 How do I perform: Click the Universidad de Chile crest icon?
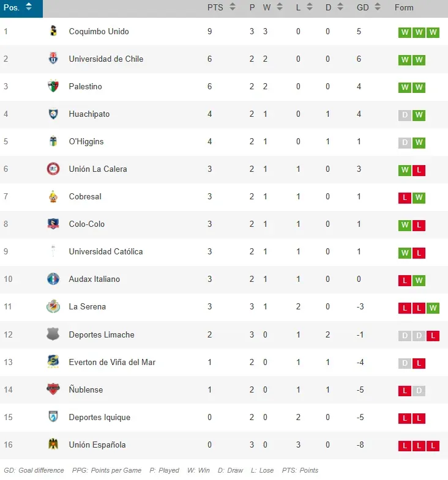click(53, 59)
